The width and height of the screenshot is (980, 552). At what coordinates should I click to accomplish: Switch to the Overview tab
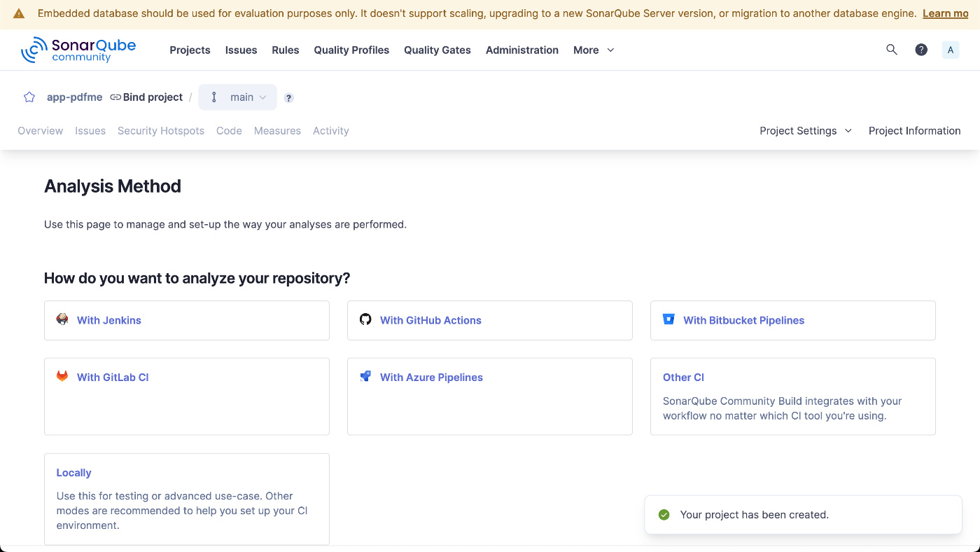pos(41,130)
